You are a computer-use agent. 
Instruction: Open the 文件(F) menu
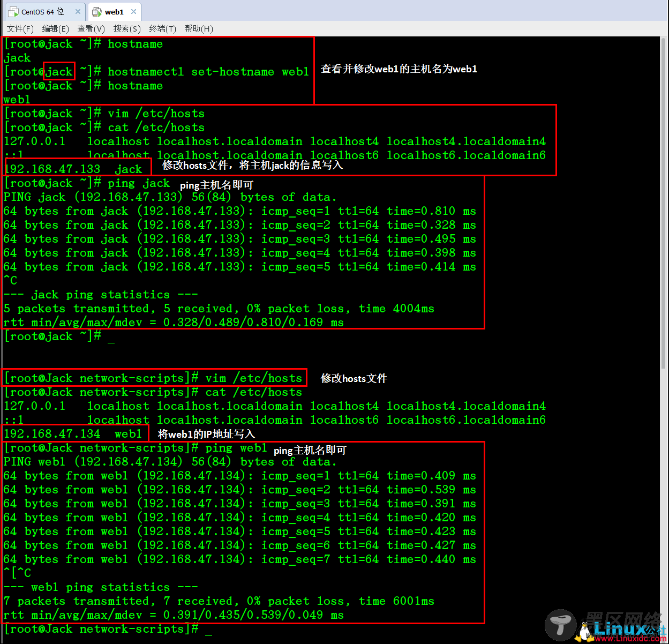click(20, 28)
